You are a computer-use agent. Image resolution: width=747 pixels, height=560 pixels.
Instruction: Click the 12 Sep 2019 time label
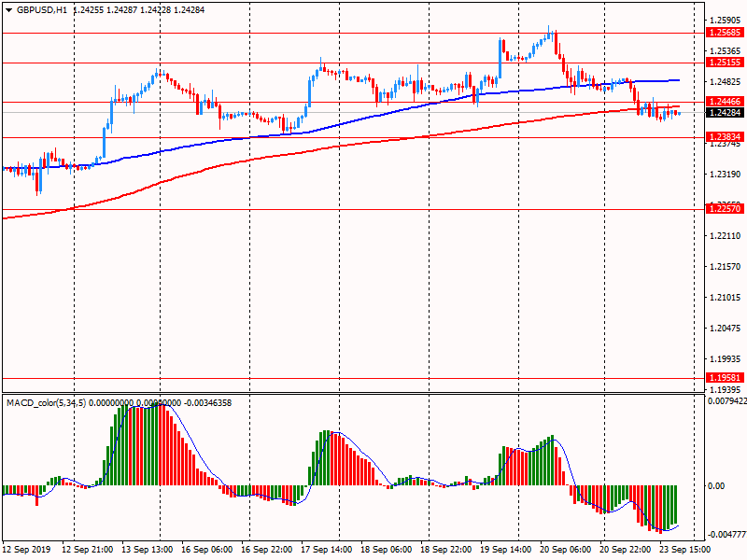[26, 550]
